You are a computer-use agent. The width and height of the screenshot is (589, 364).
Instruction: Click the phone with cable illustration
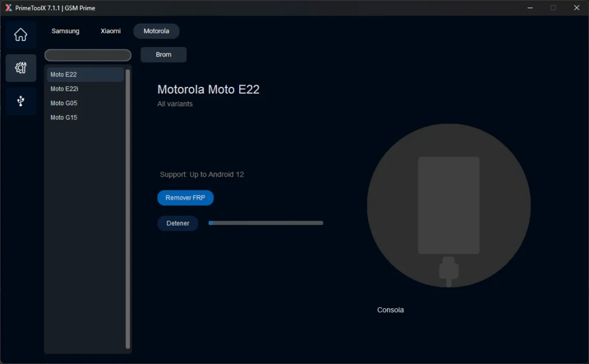point(449,205)
